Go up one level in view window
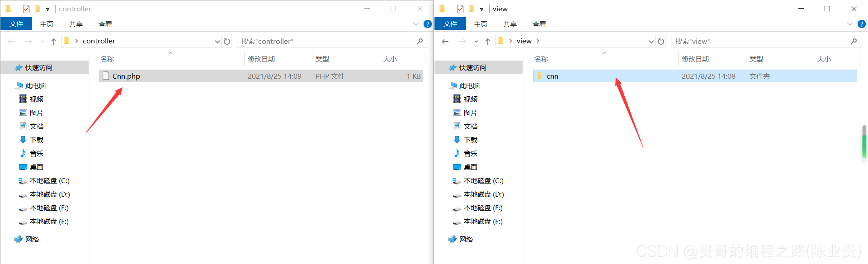868x264 pixels. [488, 42]
